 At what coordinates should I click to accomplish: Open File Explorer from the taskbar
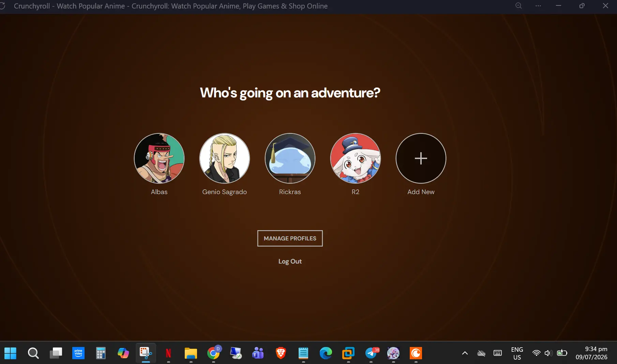click(191, 353)
